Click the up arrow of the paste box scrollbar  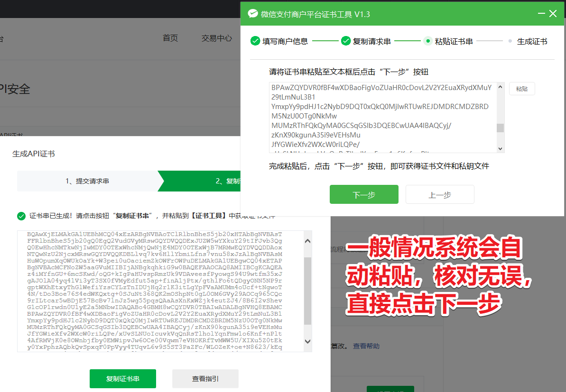[501, 87]
